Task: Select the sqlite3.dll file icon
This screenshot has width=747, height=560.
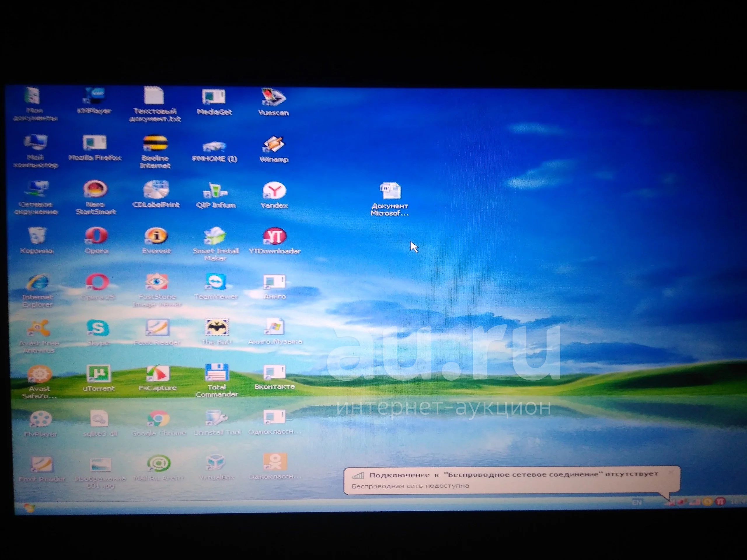Action: pyautogui.click(x=100, y=423)
